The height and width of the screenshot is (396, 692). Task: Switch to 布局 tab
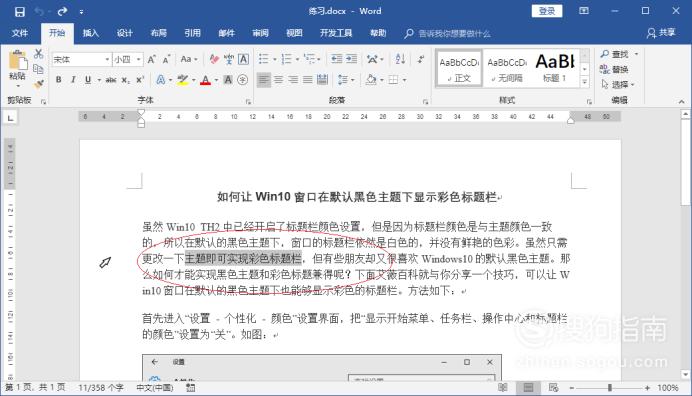158,33
